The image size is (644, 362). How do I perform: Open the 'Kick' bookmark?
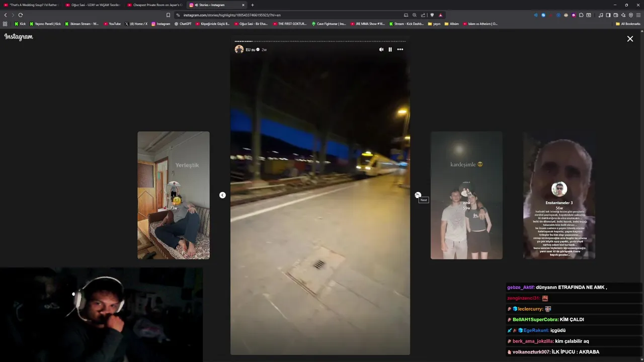20,24
